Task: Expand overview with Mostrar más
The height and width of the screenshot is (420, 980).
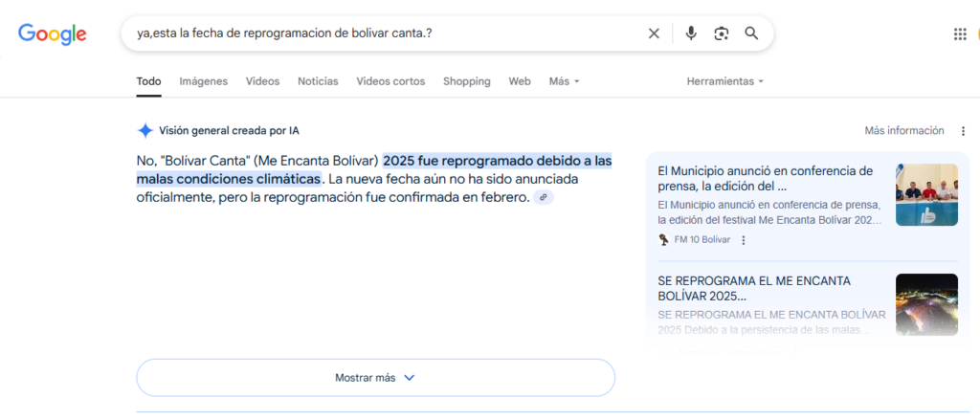Action: (375, 378)
